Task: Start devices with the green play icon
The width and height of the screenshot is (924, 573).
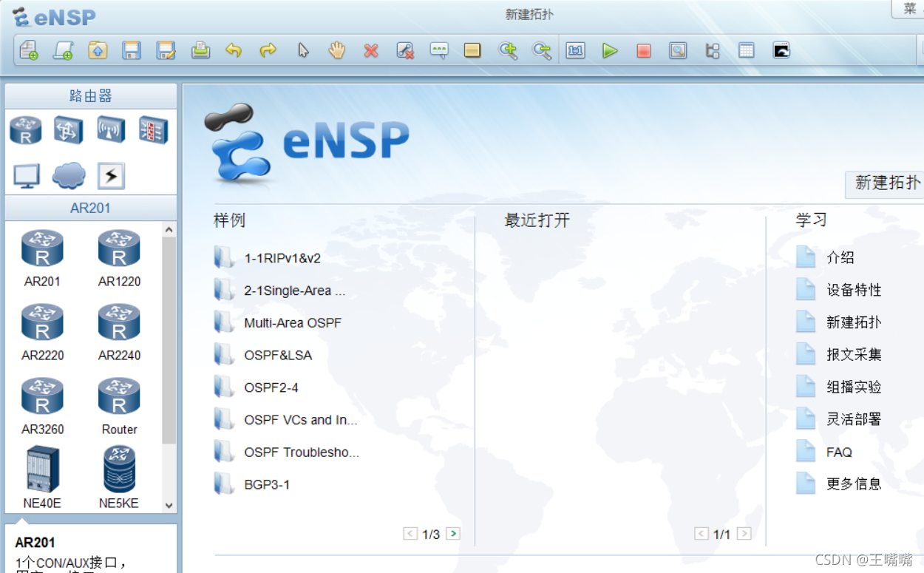Action: 610,50
